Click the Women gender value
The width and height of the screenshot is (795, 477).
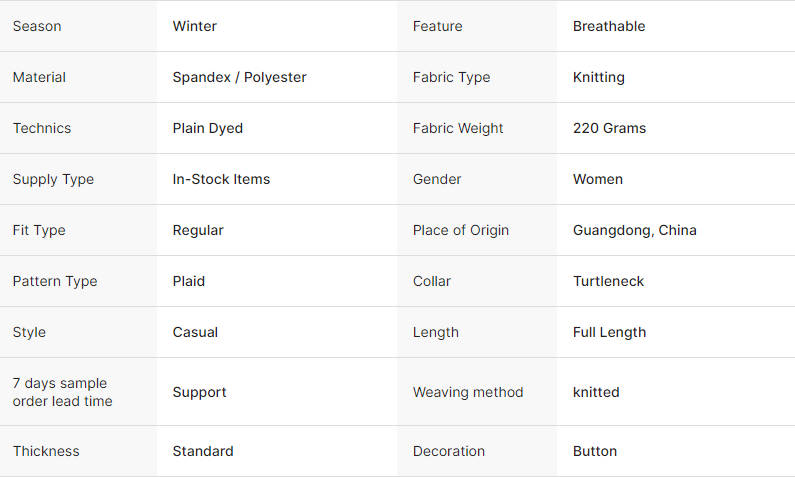[x=598, y=179]
